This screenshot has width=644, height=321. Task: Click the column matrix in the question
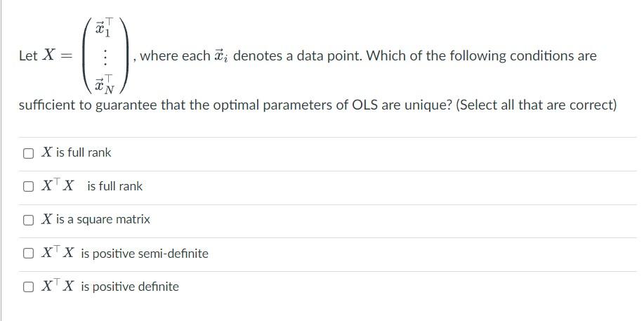tap(105, 55)
